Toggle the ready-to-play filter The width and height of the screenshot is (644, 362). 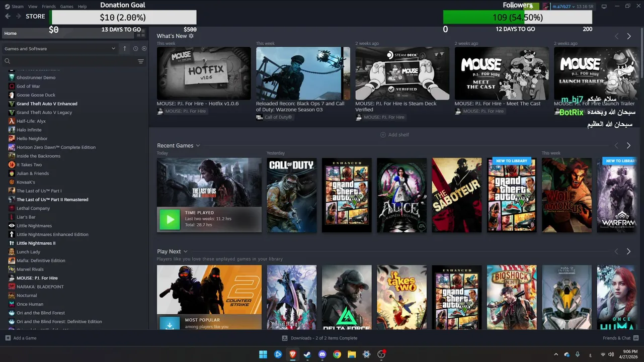pyautogui.click(x=144, y=49)
